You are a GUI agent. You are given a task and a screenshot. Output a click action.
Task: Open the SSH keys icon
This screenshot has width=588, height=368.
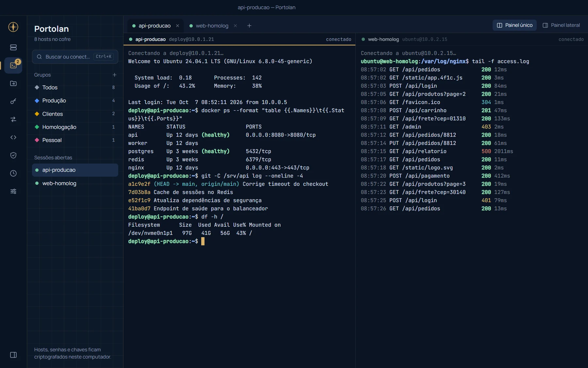click(x=13, y=101)
